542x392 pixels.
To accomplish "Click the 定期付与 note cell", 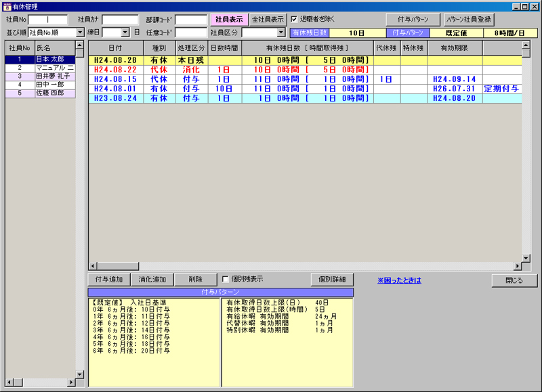I will point(502,89).
